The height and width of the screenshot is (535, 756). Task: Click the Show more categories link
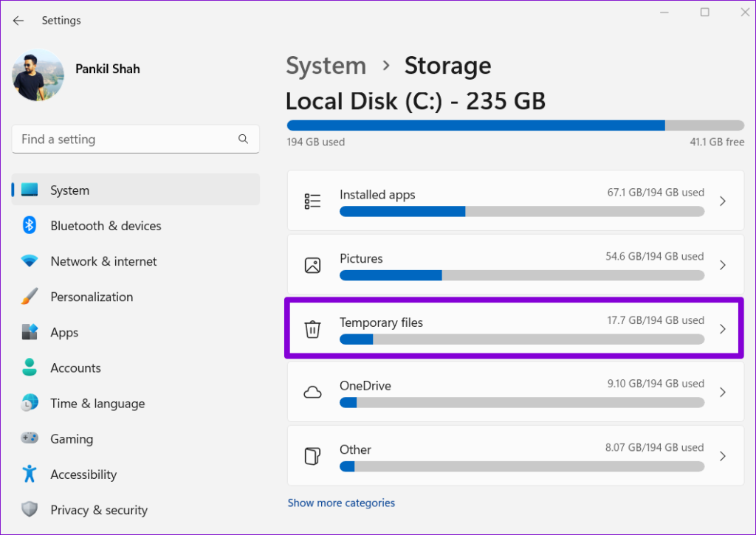pos(341,503)
